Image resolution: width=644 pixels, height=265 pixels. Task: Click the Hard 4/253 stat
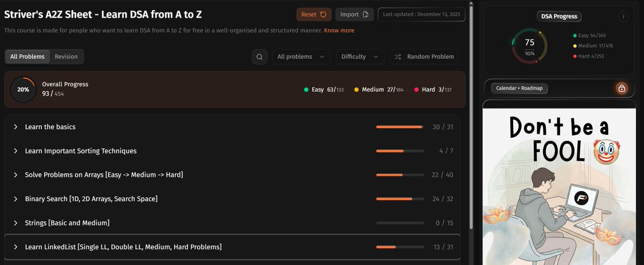coord(589,56)
